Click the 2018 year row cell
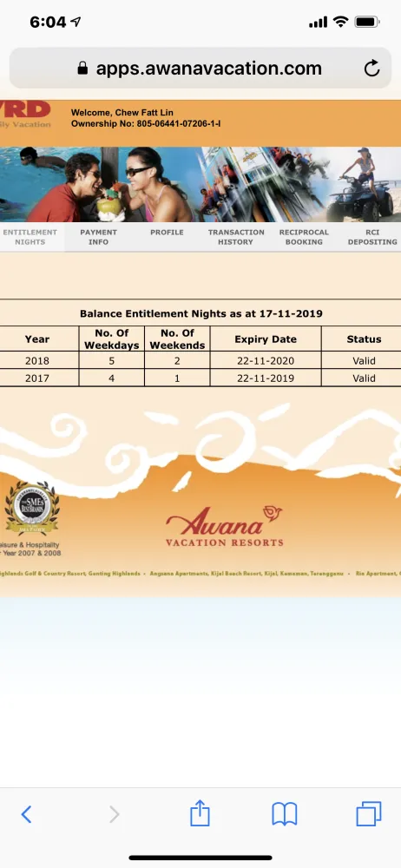401x868 pixels. pos(37,360)
